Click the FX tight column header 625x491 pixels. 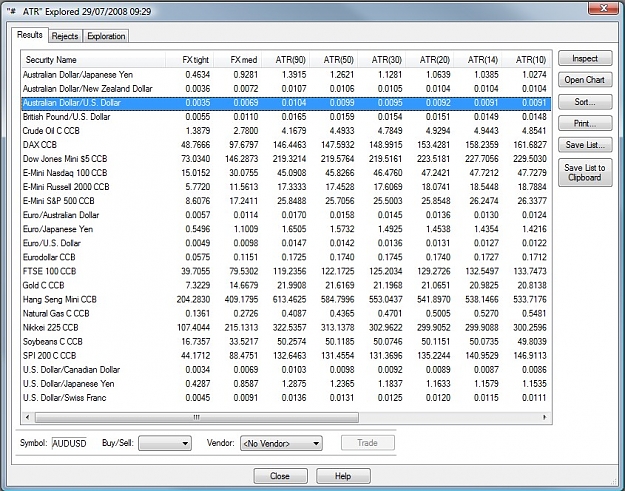[190, 60]
